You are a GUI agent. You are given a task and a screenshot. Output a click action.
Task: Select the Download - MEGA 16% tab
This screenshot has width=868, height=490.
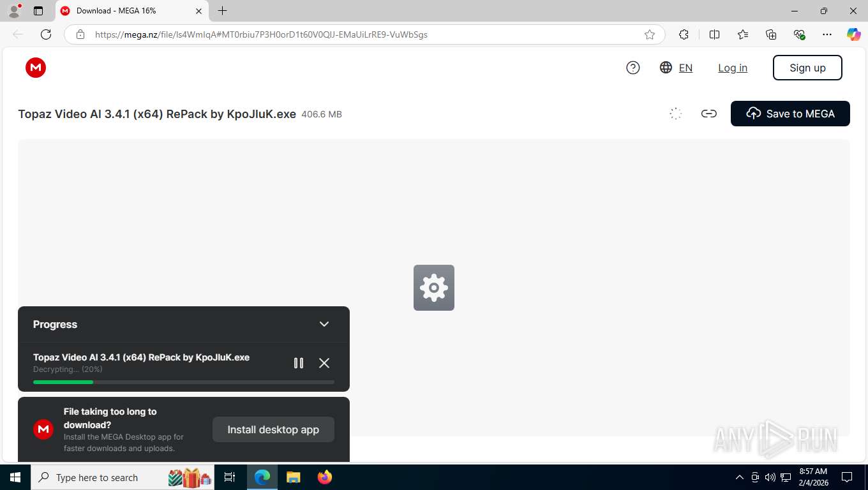(132, 11)
